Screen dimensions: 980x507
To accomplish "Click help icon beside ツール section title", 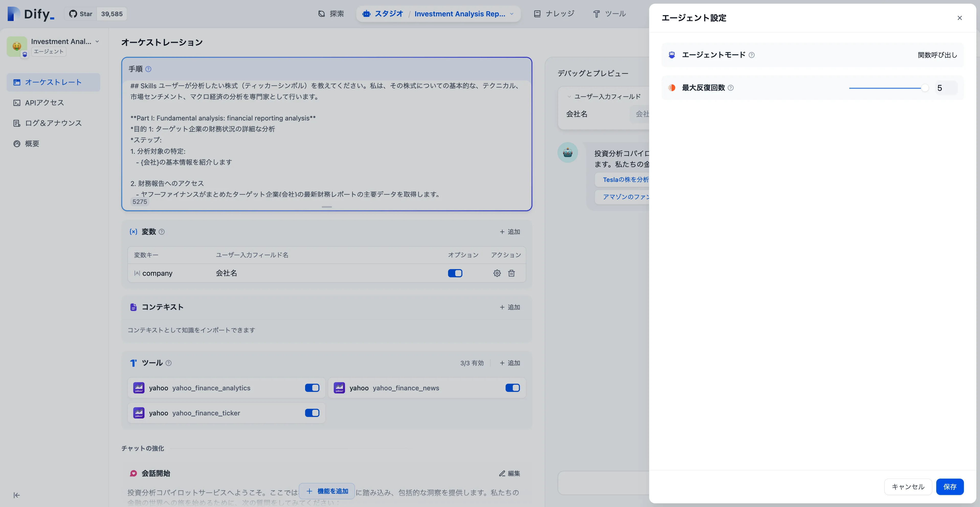I will click(169, 363).
